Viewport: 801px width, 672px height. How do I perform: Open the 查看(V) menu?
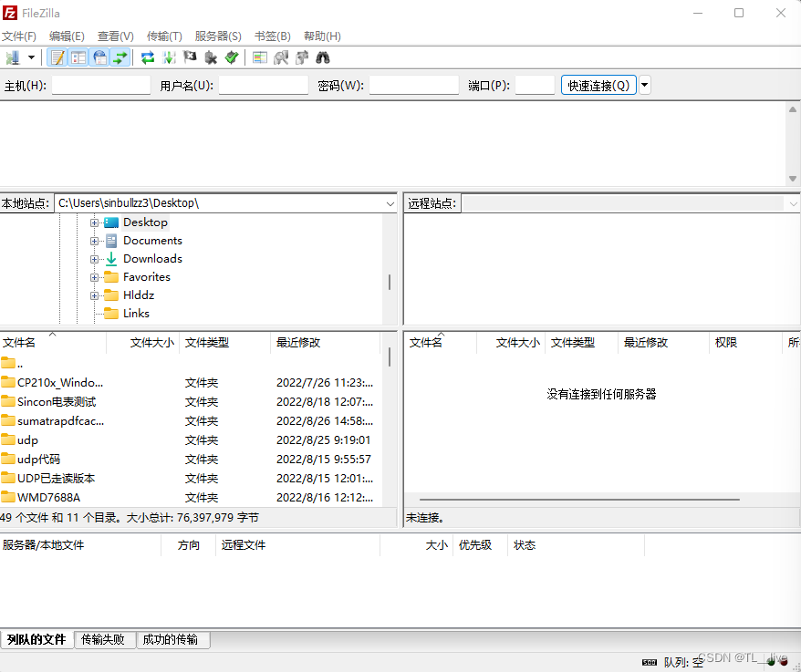[116, 36]
